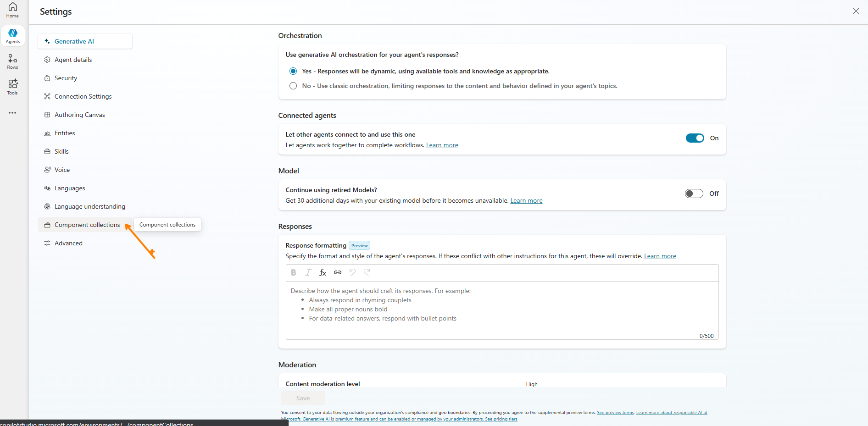
Task: Click the Preview badge beside Response formatting
Action: (360, 246)
